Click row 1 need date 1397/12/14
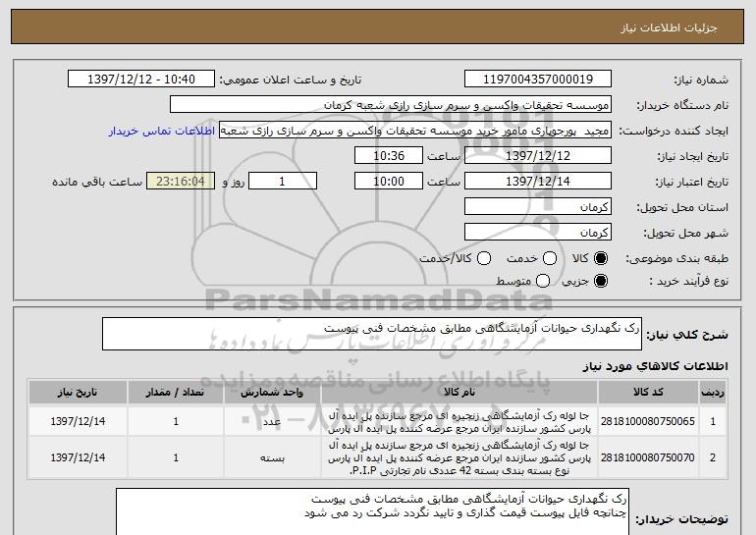 click(78, 421)
